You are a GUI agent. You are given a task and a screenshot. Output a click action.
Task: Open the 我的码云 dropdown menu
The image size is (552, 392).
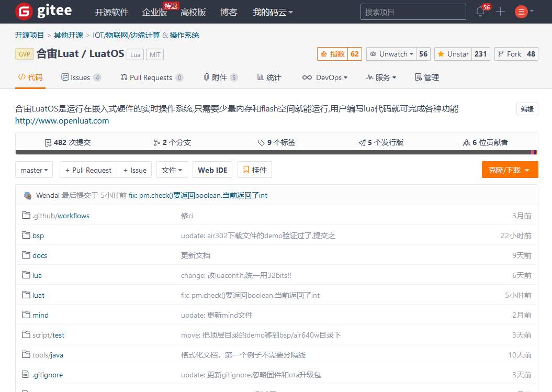click(273, 13)
